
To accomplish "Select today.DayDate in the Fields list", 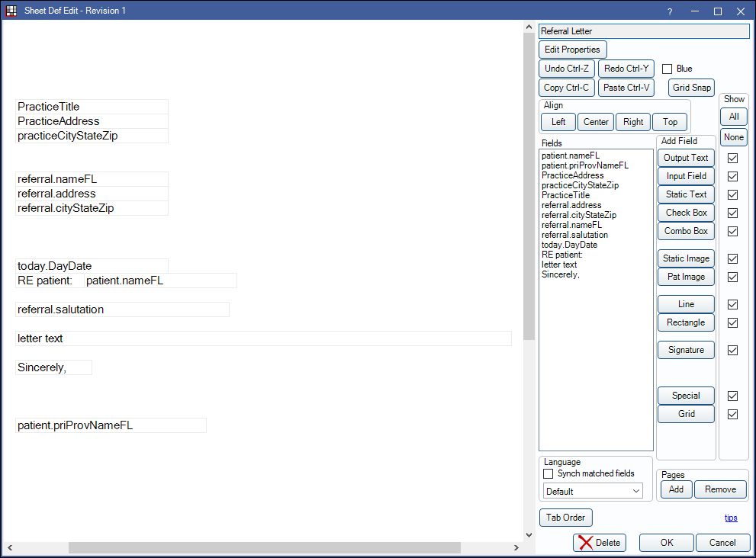I will (x=569, y=245).
